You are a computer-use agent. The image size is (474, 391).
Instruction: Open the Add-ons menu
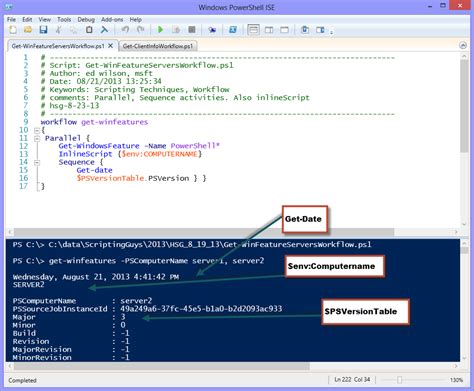pos(112,19)
